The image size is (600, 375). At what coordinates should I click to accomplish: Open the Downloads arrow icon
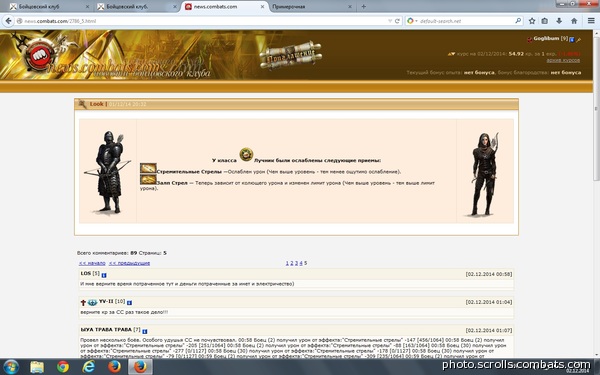(559, 21)
